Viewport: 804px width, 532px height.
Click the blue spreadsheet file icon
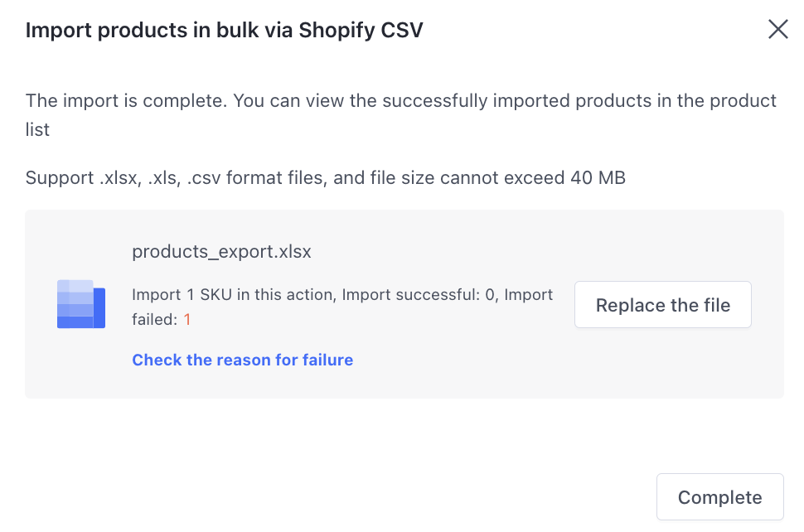[80, 304]
